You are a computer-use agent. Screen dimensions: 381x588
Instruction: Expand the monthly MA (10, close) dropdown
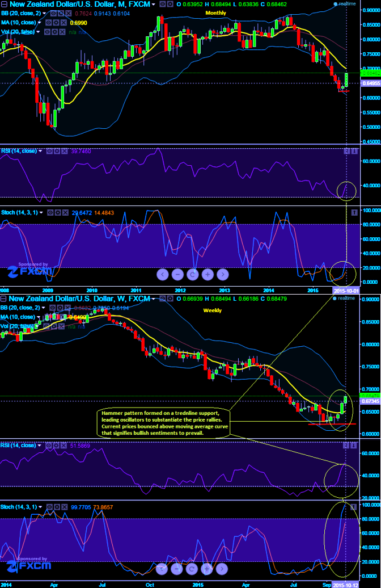(39, 23)
